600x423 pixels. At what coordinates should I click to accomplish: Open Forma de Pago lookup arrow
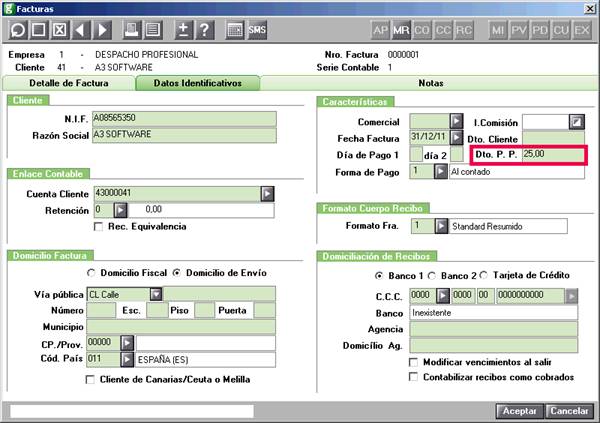coord(440,171)
